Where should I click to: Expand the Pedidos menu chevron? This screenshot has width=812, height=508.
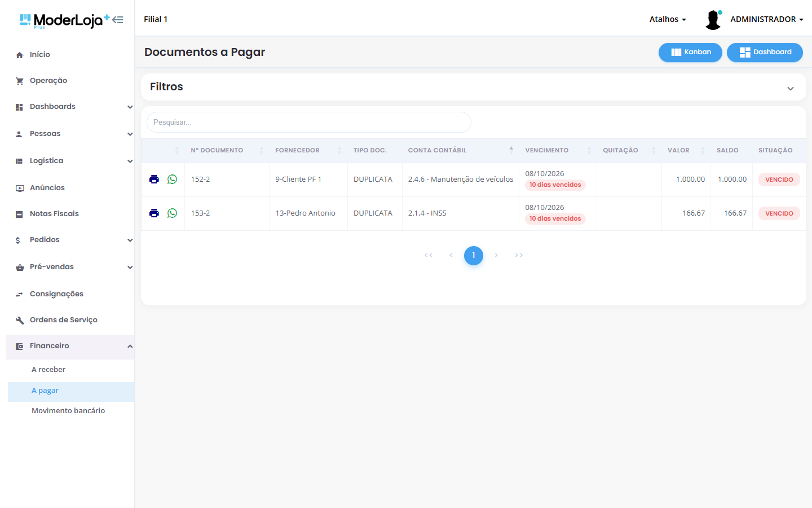click(130, 240)
